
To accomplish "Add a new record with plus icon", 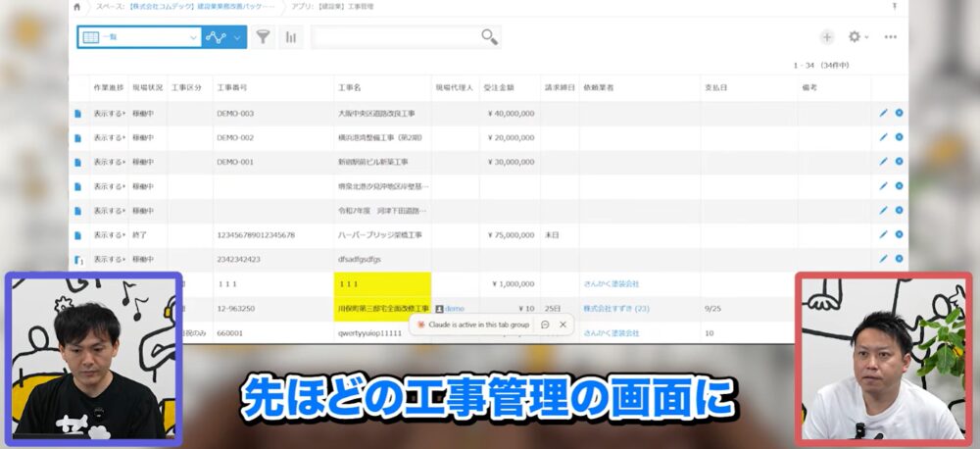I will click(x=827, y=37).
